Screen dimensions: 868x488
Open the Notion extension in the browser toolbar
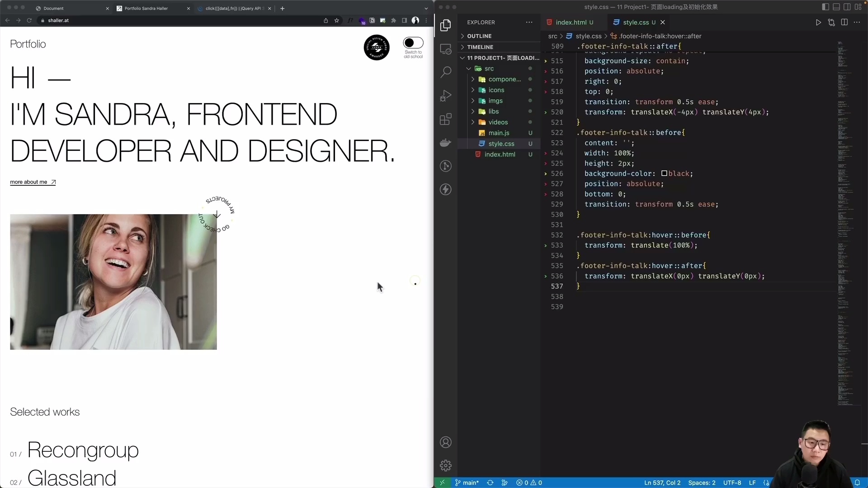pos(372,20)
